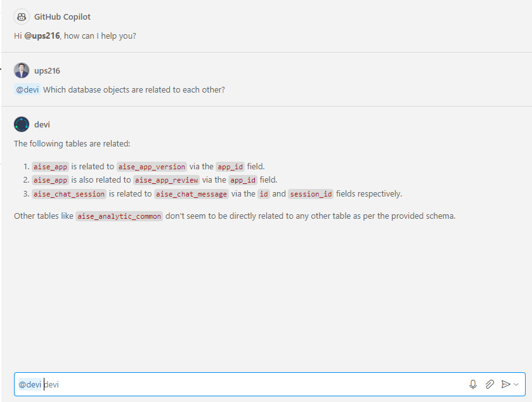The image size is (532, 402).
Task: Click the aise_app_review code label
Action: [167, 180]
